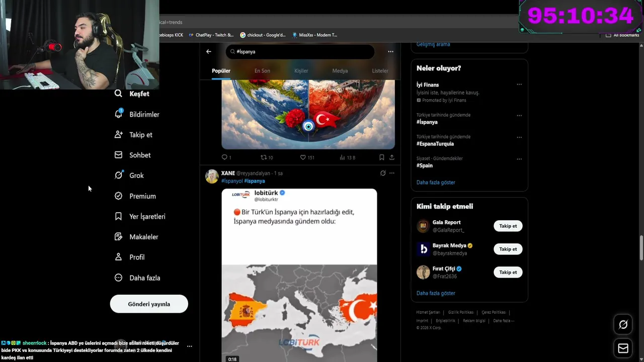The width and height of the screenshot is (644, 362).
Task: Open the globe flags image
Action: coord(308,114)
